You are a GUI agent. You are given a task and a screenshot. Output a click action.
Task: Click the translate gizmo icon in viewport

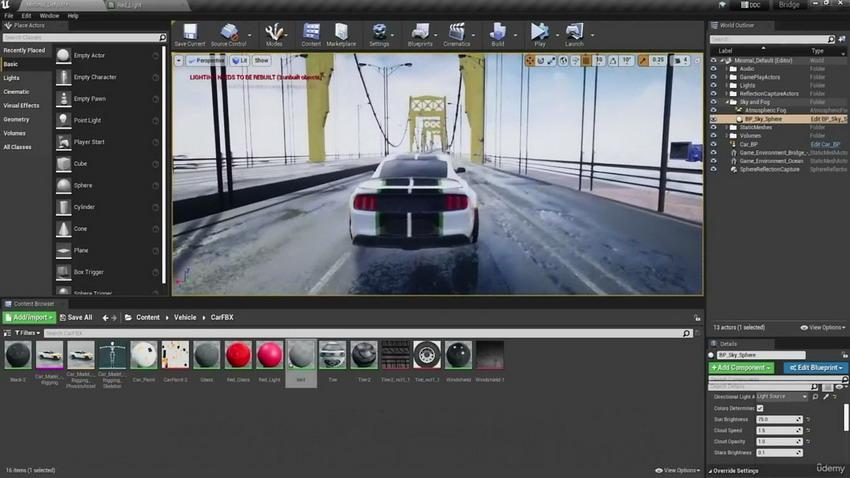pos(530,61)
